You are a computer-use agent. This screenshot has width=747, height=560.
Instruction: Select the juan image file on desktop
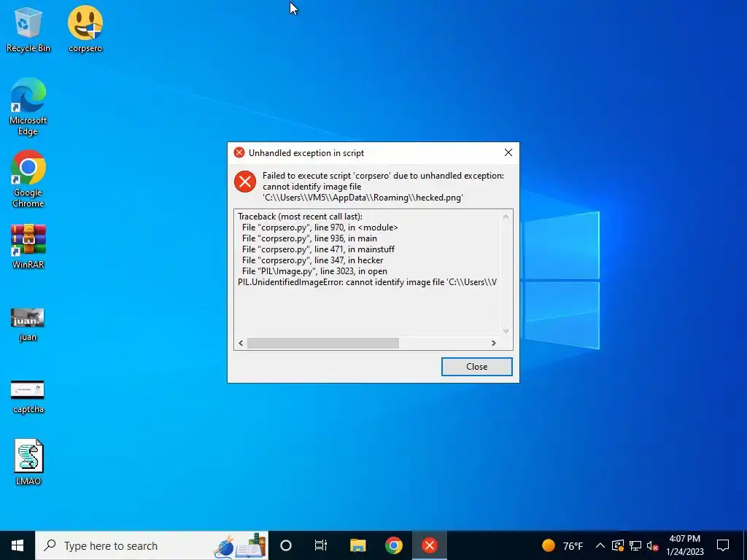(28, 324)
